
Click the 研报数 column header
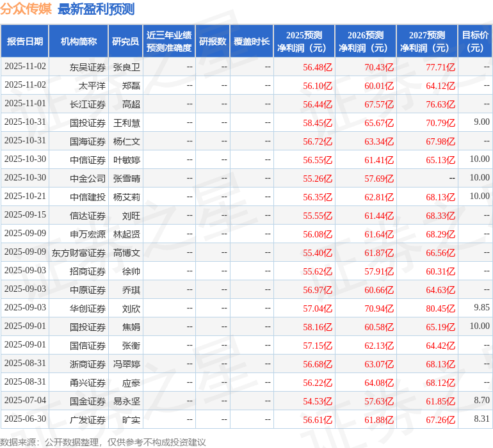tap(213, 42)
